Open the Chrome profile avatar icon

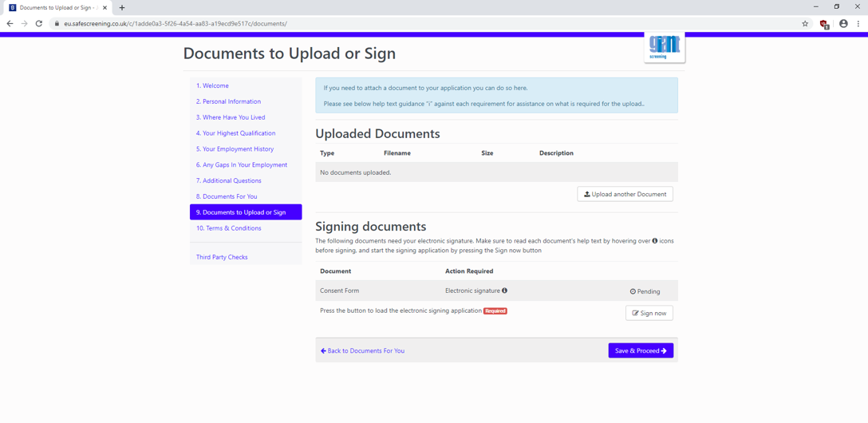coord(843,24)
